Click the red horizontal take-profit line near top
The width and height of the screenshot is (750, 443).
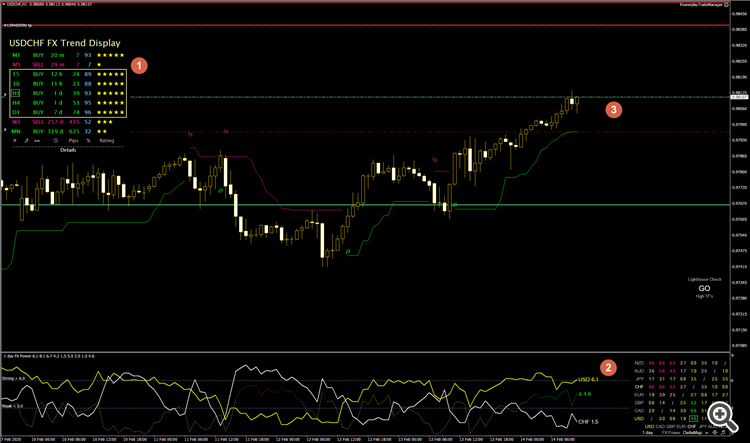[365, 25]
